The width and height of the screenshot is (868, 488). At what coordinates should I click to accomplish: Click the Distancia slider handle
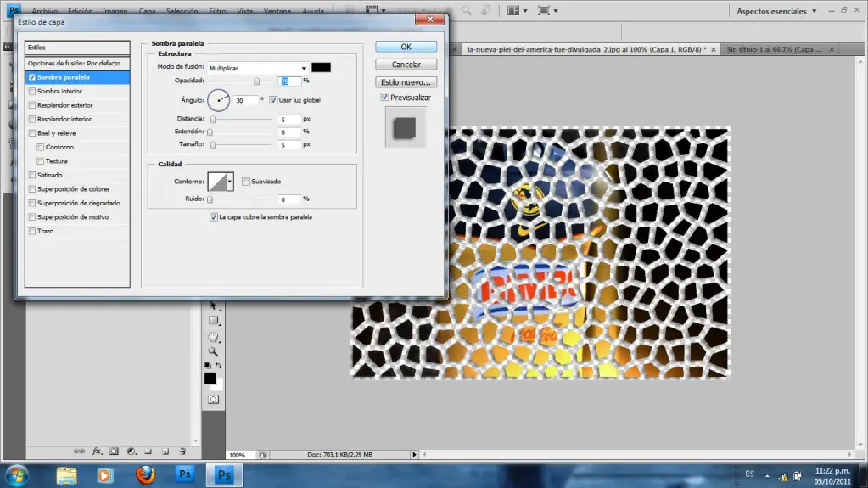tap(213, 119)
